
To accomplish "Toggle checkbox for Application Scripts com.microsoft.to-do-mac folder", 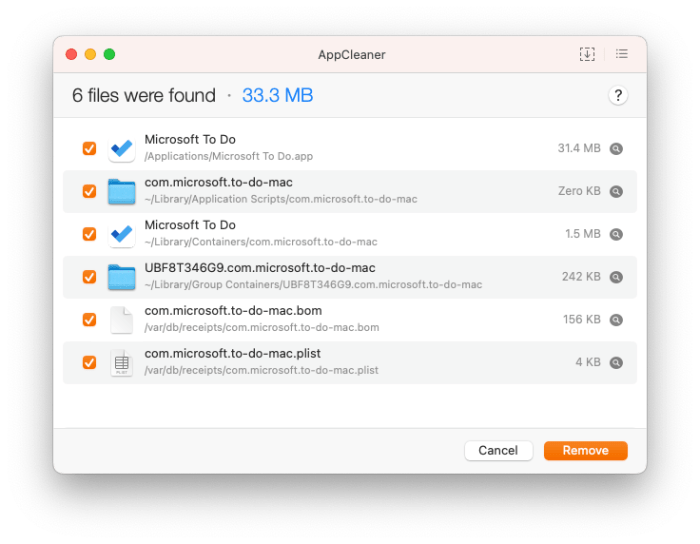I will tap(89, 192).
